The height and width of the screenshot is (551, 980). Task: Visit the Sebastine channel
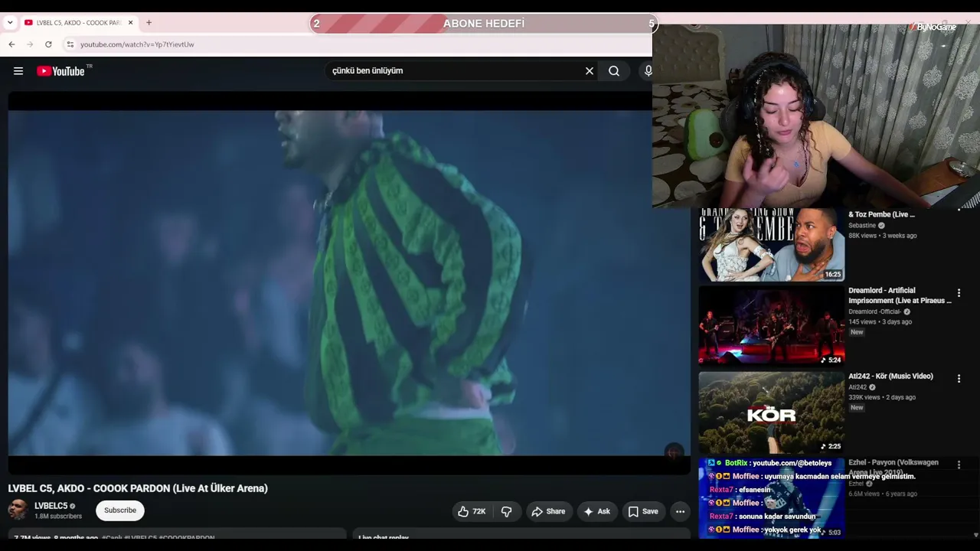(862, 226)
